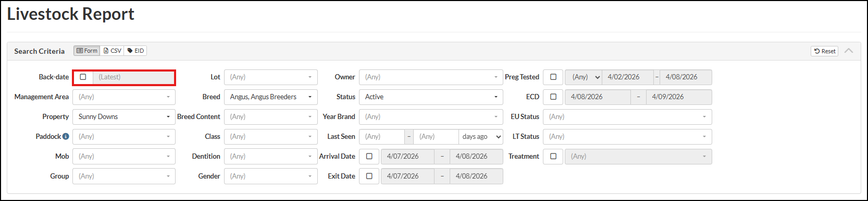Open the Paddock dropdown
The image size is (868, 201).
pyautogui.click(x=124, y=136)
